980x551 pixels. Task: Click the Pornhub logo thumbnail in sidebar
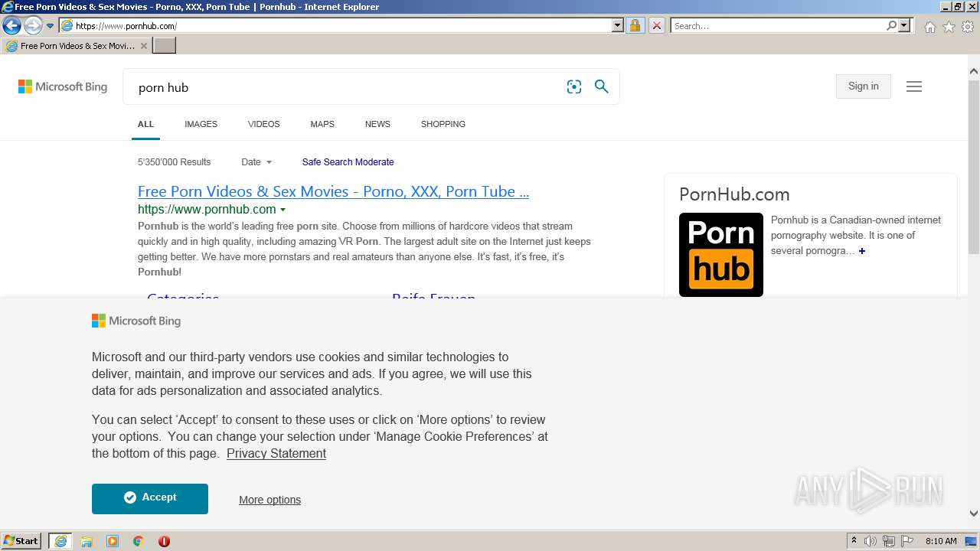[721, 255]
